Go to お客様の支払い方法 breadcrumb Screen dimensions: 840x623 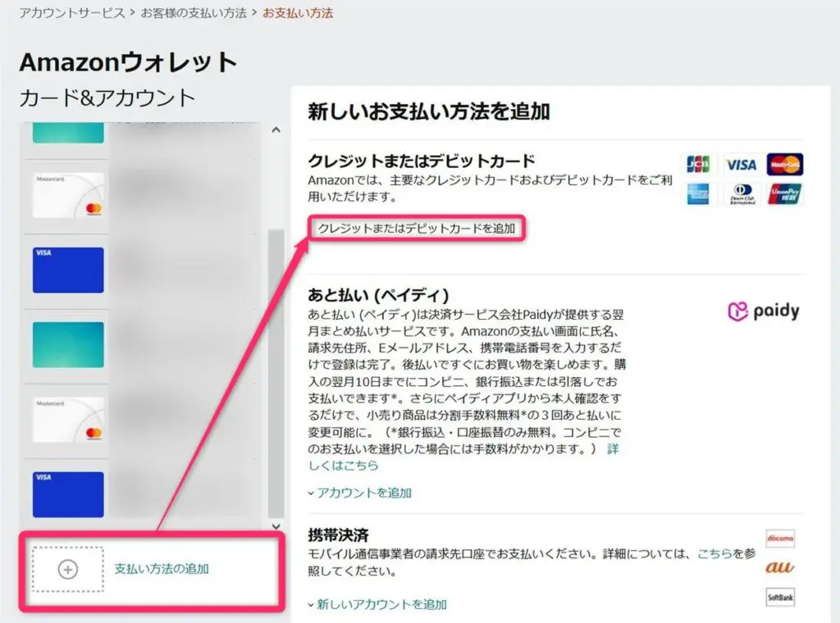[x=194, y=13]
